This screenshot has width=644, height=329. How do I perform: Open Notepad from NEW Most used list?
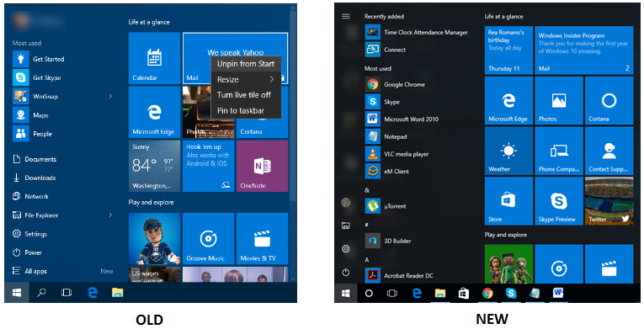[x=386, y=136]
